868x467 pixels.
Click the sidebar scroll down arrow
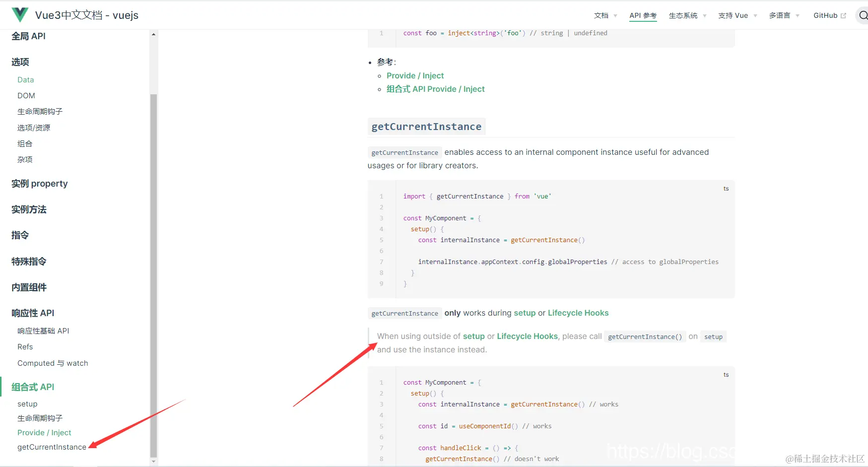[153, 462]
